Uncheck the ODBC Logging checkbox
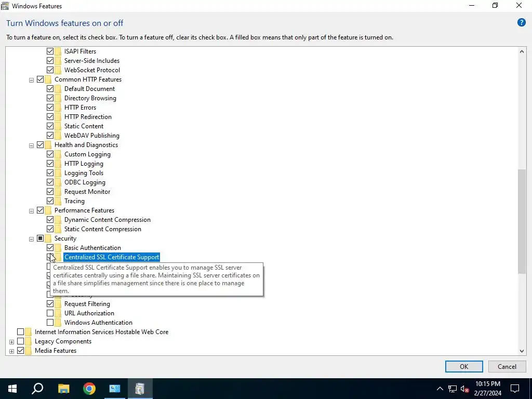Viewport: 532px width, 399px height. (50, 182)
